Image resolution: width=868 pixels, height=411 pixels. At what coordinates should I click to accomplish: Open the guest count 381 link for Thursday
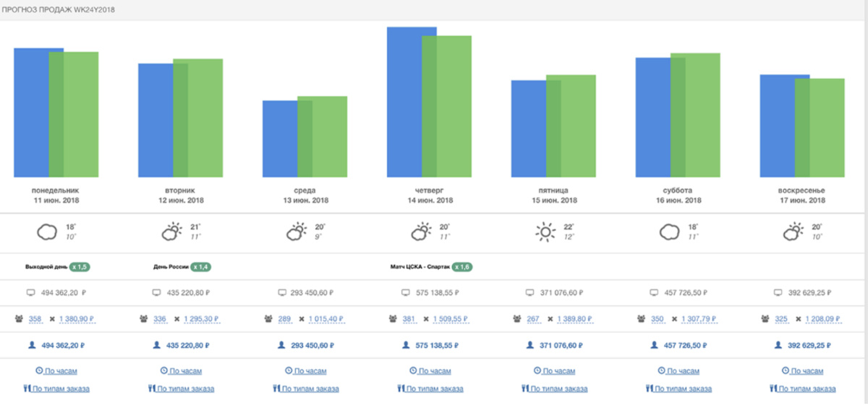coord(409,319)
